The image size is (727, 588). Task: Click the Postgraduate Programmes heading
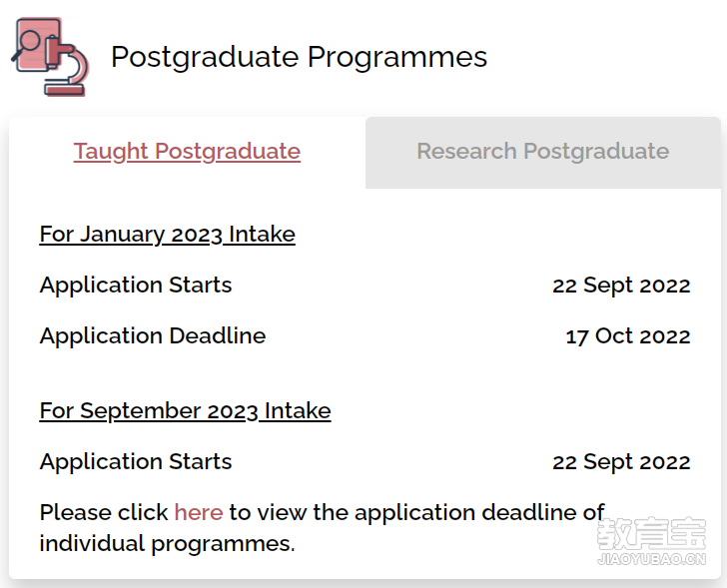point(299,58)
